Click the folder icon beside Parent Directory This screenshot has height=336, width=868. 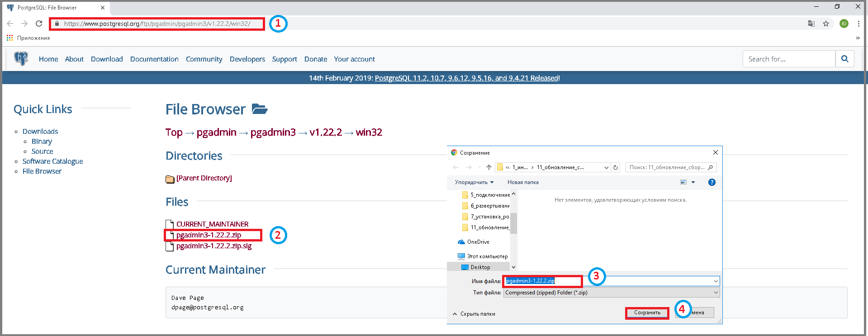click(x=170, y=179)
